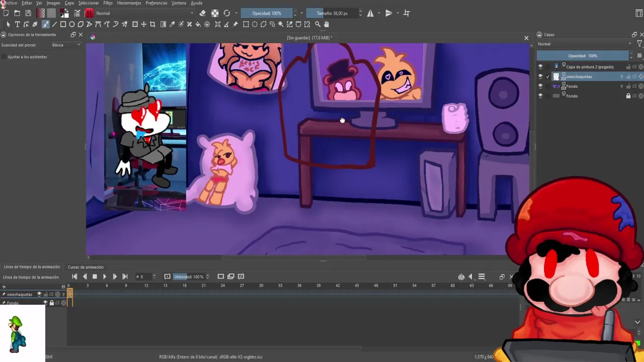The height and width of the screenshot is (362, 644).
Task: Open timeline settings hamburger menu
Action: coord(481,277)
